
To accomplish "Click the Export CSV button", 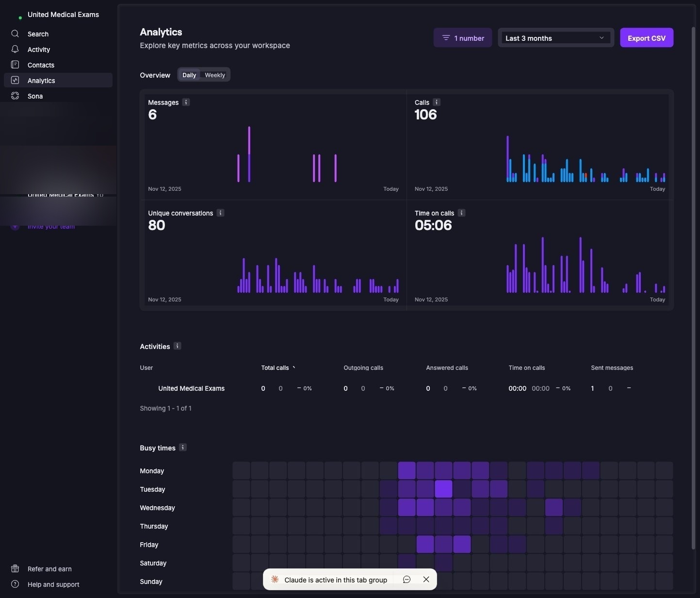I will [646, 37].
